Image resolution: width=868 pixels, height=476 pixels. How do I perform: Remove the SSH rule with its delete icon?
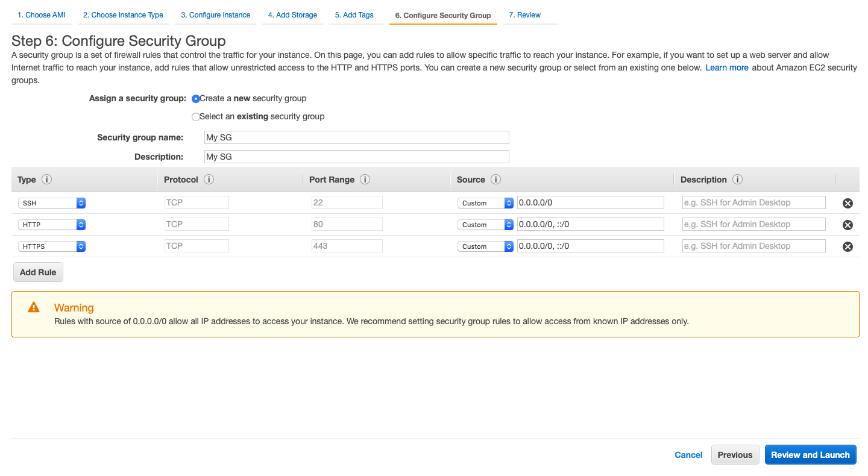tap(848, 203)
